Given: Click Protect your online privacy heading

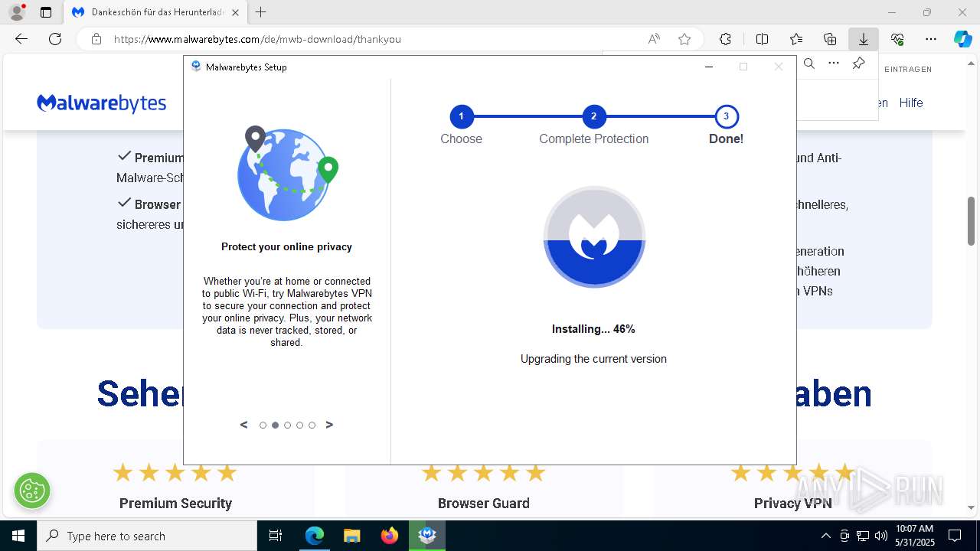Looking at the screenshot, I should (x=286, y=247).
